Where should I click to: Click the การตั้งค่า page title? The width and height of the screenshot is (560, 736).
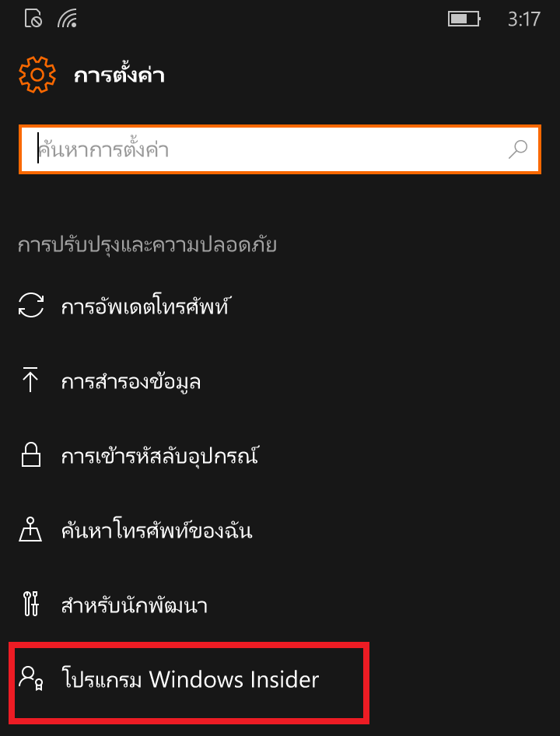(x=119, y=75)
